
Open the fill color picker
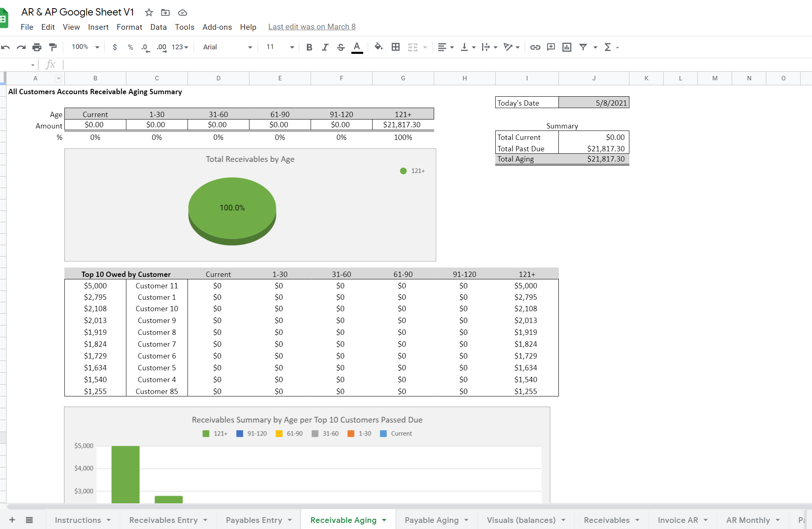379,47
